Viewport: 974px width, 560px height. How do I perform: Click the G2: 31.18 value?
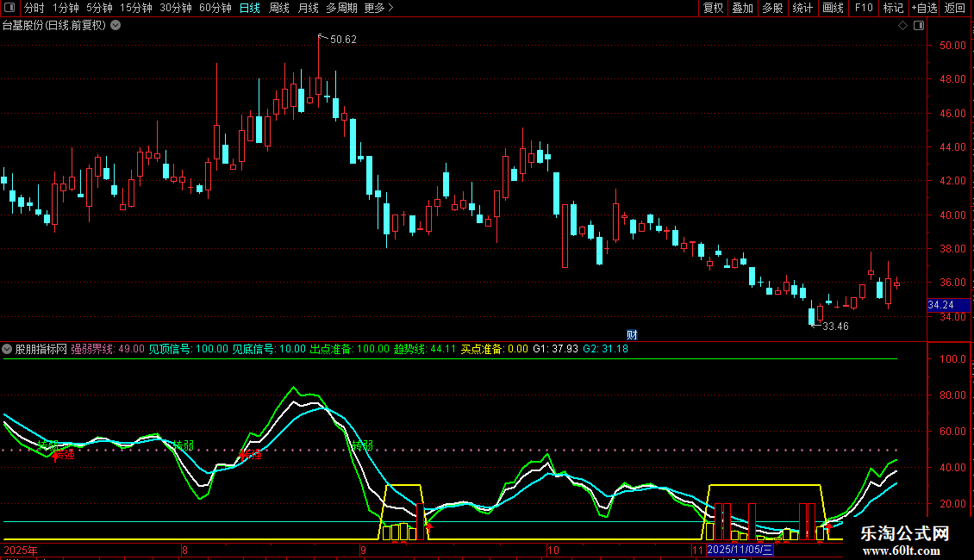click(606, 349)
